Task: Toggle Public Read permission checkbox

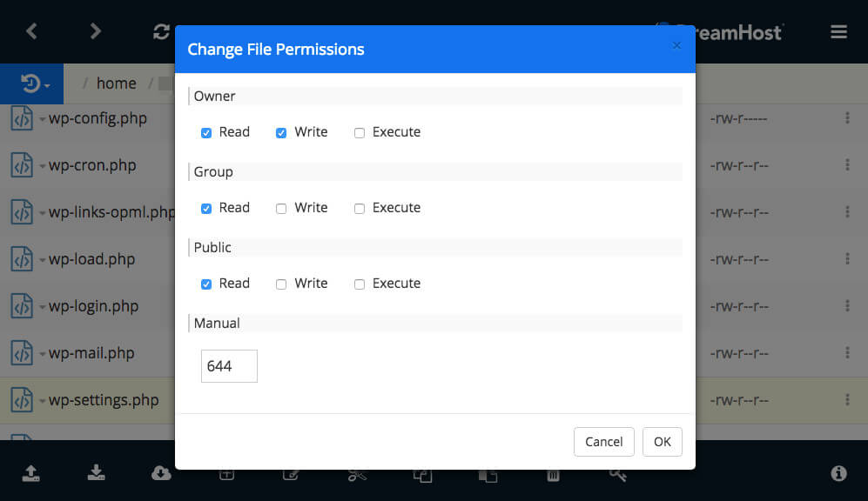Action: point(206,284)
